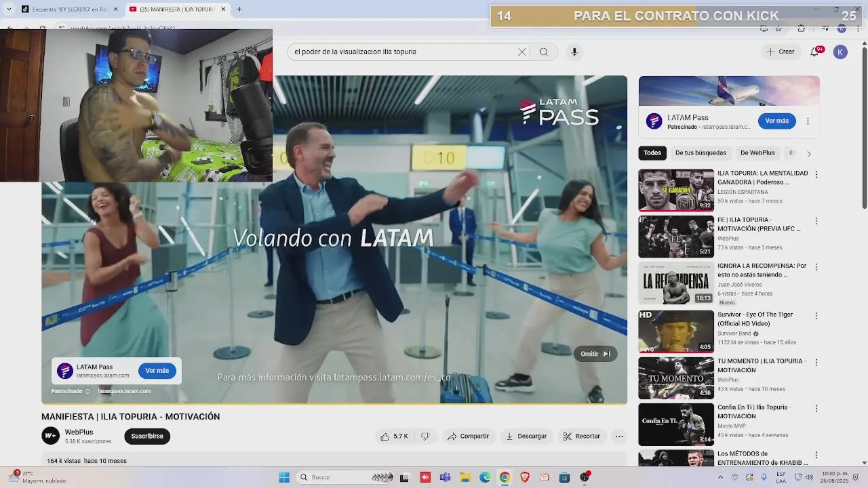Screen dimensions: 868x488
Task: Select the De WebPlus filter chip
Action: click(x=757, y=153)
